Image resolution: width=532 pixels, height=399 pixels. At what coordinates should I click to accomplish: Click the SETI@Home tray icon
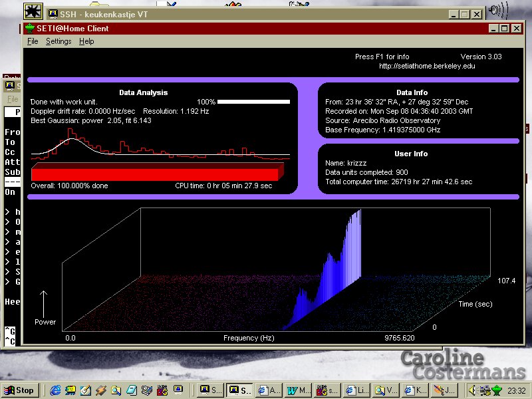pos(497,390)
